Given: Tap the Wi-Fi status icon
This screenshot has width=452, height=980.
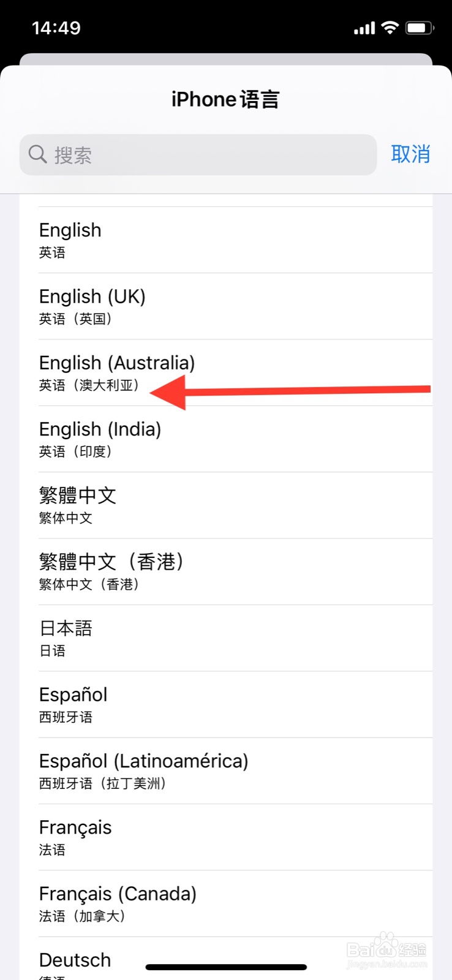Looking at the screenshot, I should tap(390, 28).
